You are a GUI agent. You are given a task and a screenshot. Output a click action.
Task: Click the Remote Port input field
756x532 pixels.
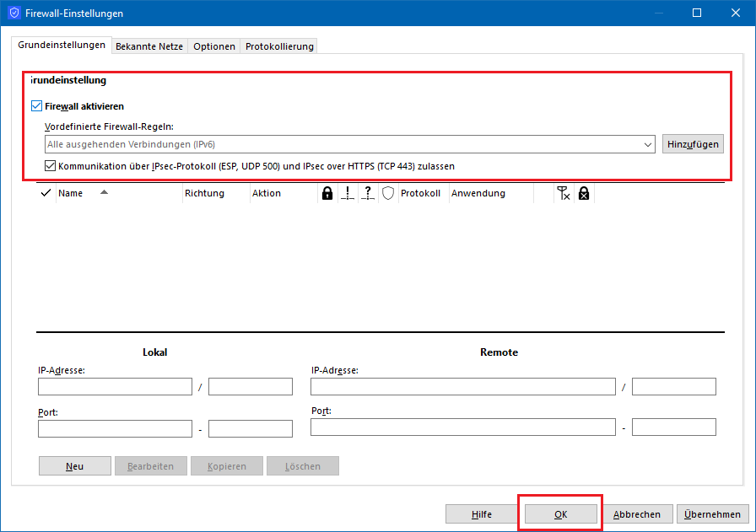pyautogui.click(x=462, y=427)
